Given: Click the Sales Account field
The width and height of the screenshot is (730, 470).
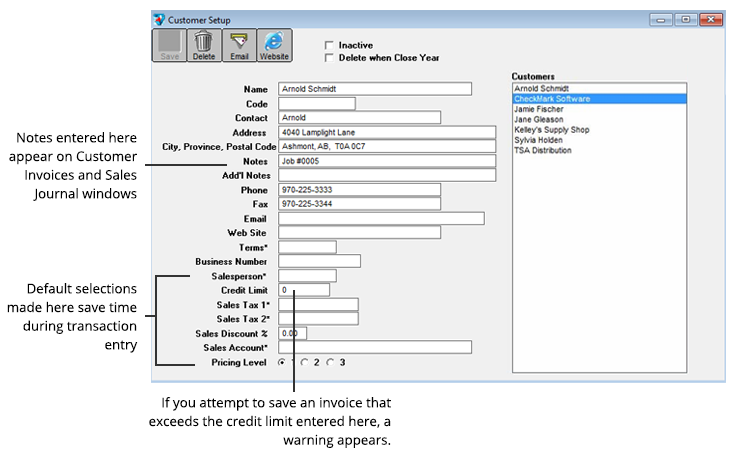Looking at the screenshot, I should point(374,347).
